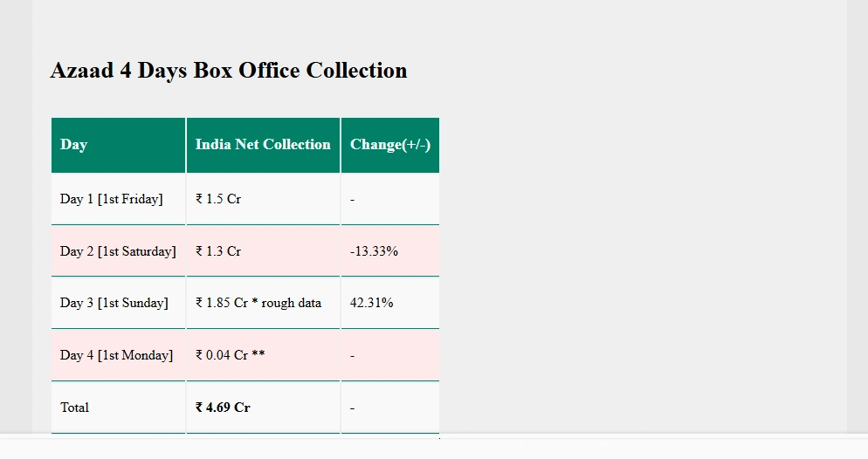This screenshot has height=459, width=868.
Task: Select the India Net Collection column header
Action: (263, 145)
